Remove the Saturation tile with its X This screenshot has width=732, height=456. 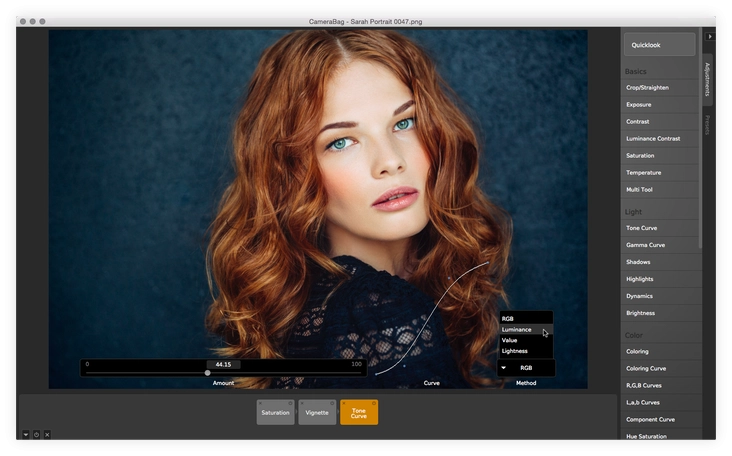260,403
